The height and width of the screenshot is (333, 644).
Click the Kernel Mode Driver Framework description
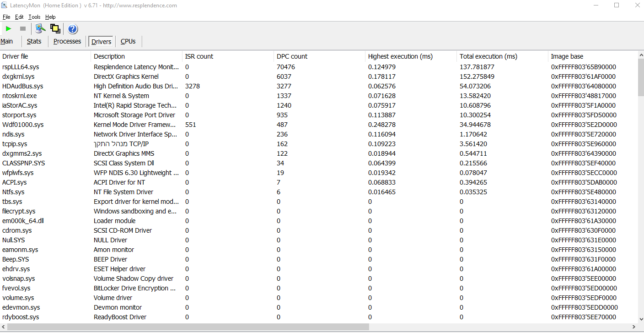point(135,125)
